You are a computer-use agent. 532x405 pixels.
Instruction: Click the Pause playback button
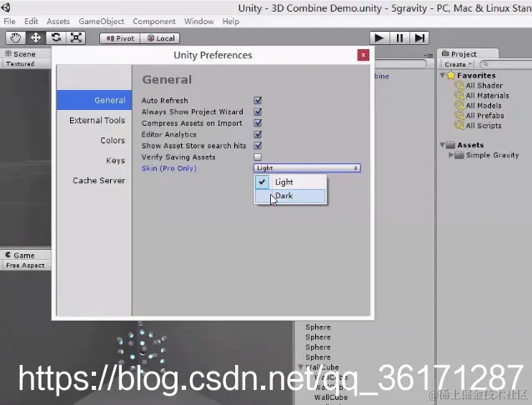[399, 37]
